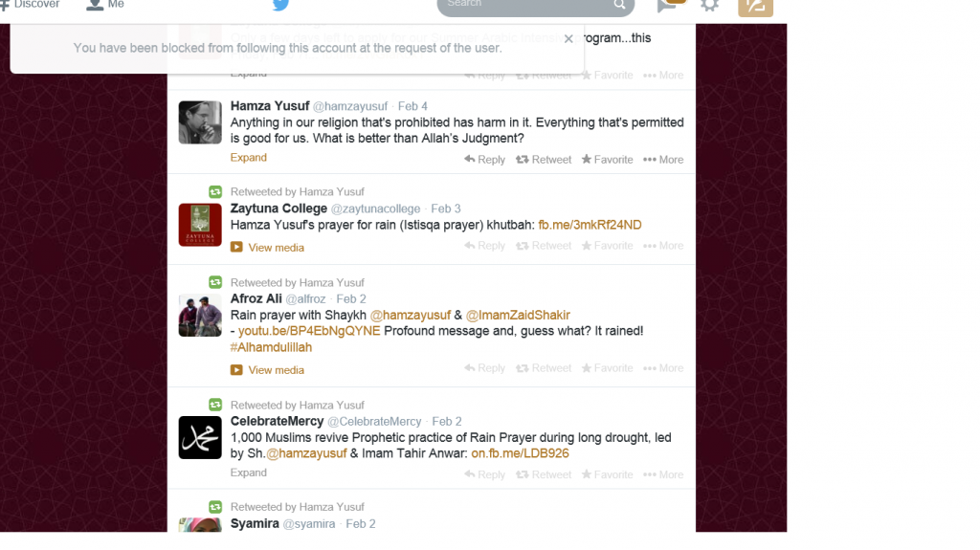980x550 pixels.
Task: Open the @syamira handle
Action: [309, 524]
